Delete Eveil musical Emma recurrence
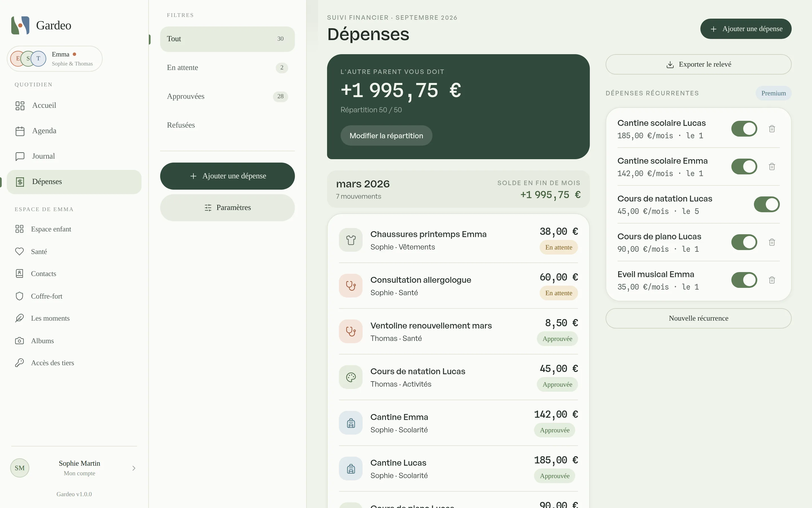This screenshot has height=508, width=812. (772, 280)
